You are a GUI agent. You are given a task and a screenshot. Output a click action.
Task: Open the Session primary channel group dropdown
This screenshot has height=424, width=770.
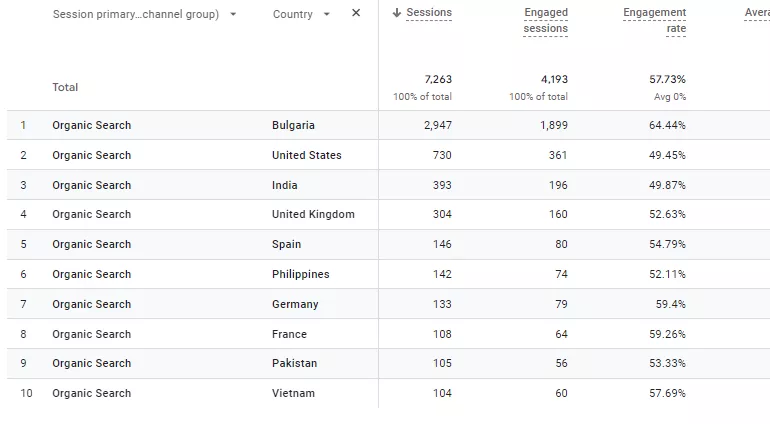(233, 14)
